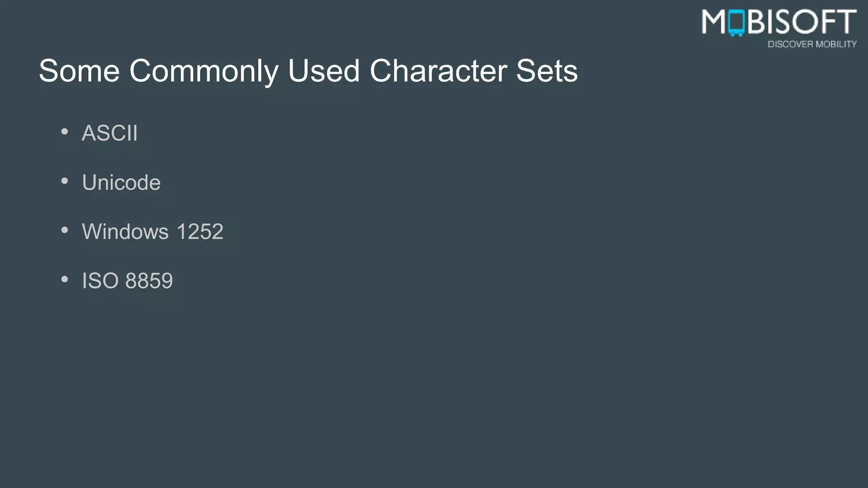The height and width of the screenshot is (488, 868).
Task: Click the BISOFT lettering of the logo
Action: click(802, 22)
